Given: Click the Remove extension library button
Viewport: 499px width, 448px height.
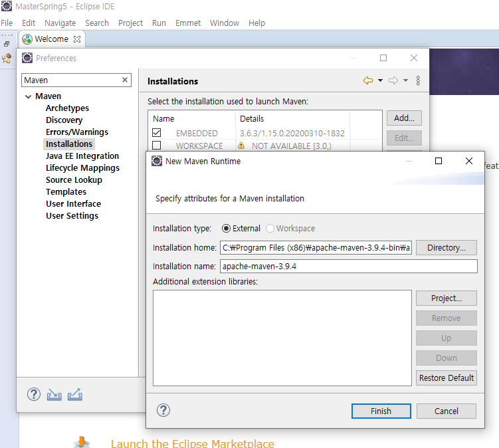Looking at the screenshot, I should pyautogui.click(x=446, y=318).
